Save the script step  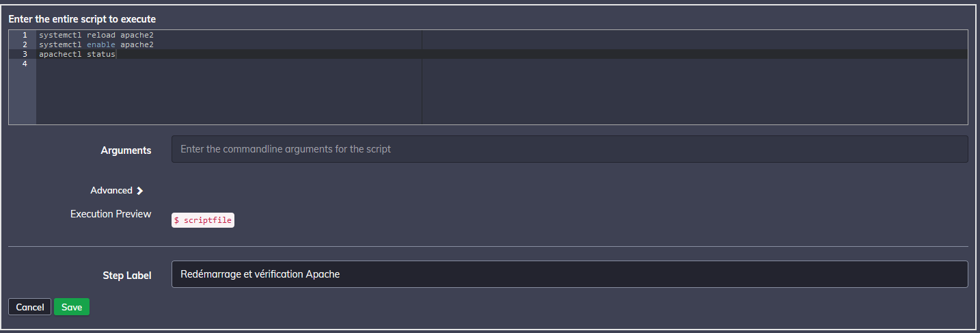(x=72, y=307)
